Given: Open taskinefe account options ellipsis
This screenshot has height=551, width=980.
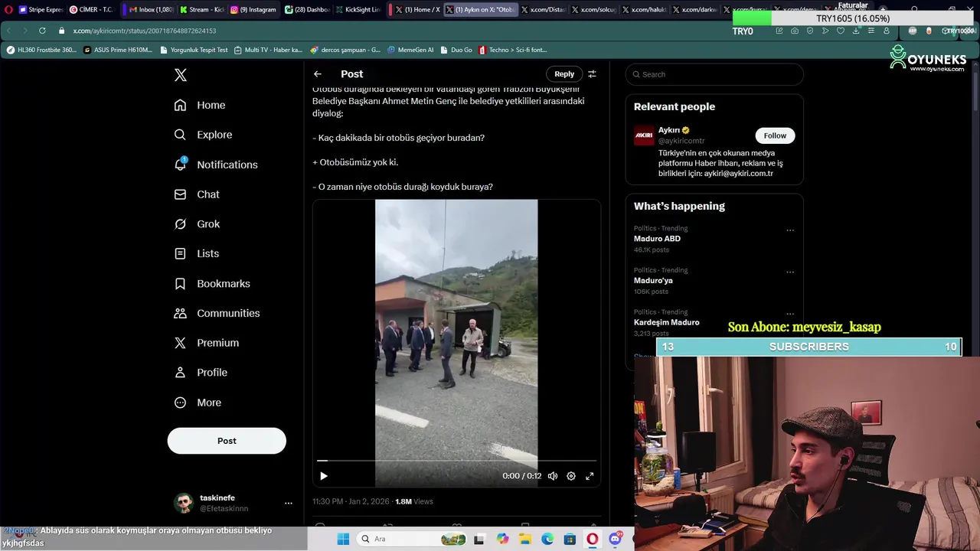Looking at the screenshot, I should (x=289, y=503).
